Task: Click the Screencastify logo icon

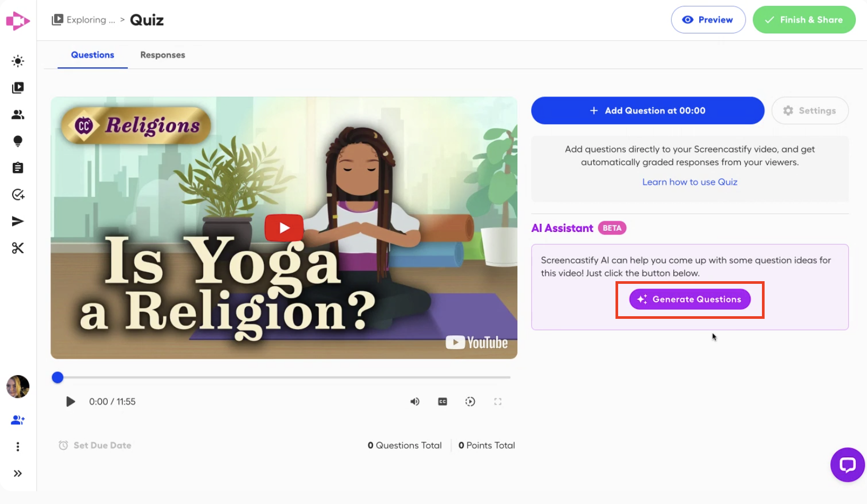Action: [x=18, y=21]
